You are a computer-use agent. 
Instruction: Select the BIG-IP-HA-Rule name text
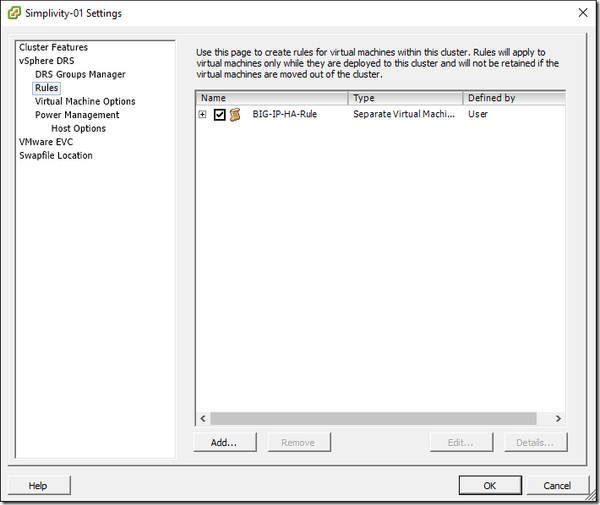click(x=284, y=114)
